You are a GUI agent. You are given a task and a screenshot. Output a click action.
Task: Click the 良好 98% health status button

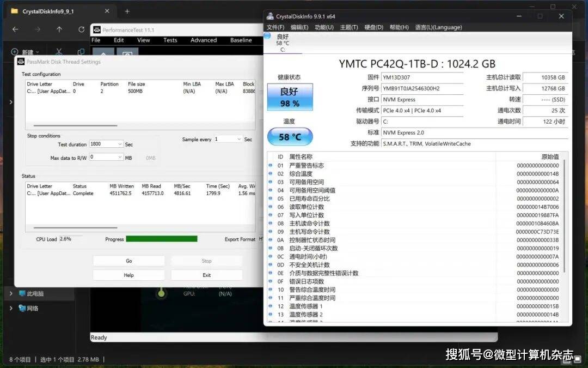[x=290, y=97]
